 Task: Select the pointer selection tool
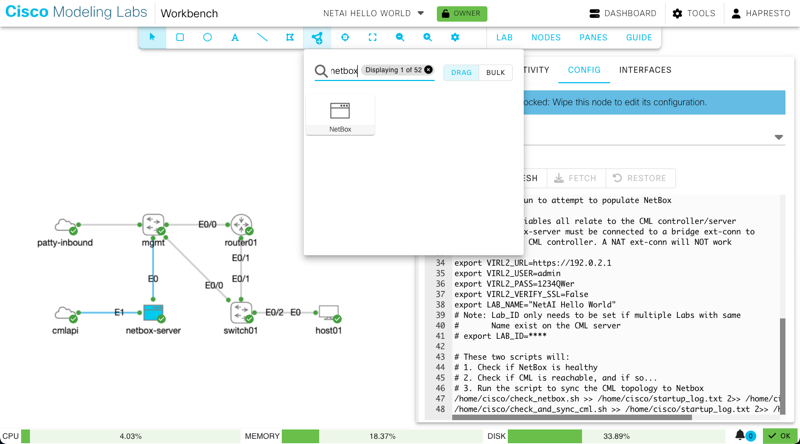click(x=152, y=37)
